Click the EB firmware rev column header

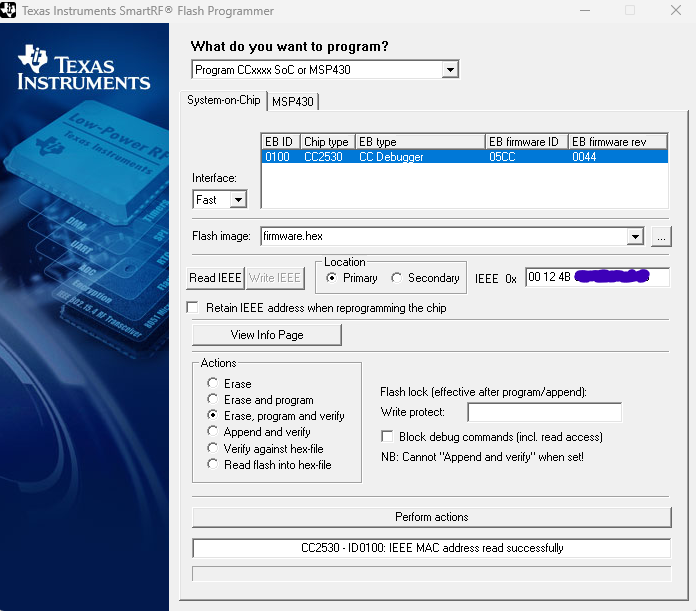[617, 142]
